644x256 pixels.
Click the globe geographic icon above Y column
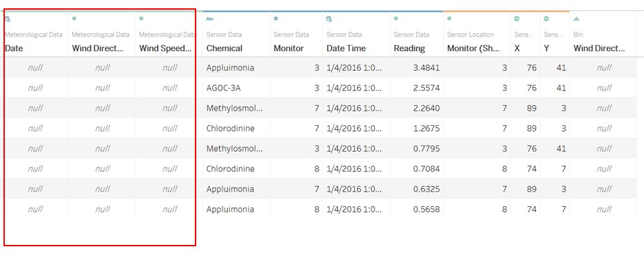point(547,19)
